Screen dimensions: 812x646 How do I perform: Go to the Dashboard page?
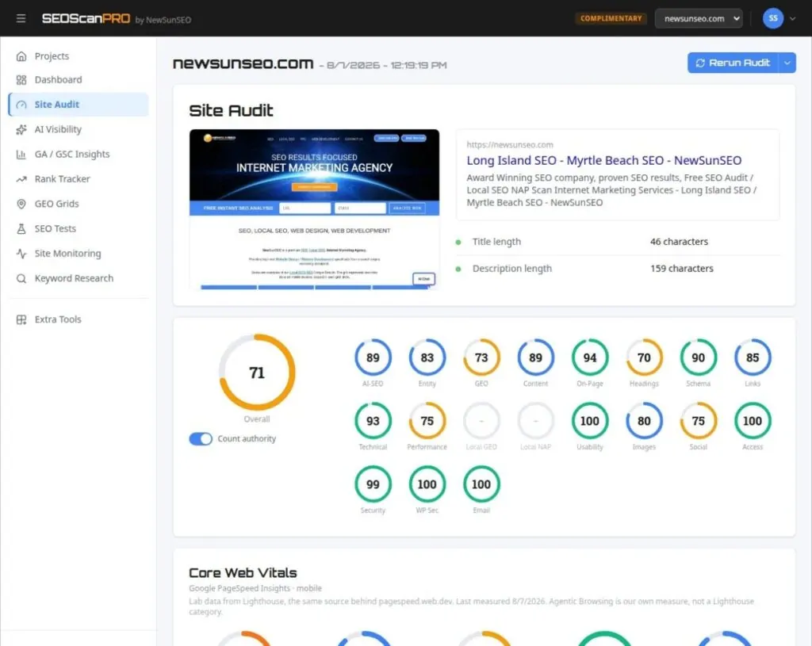click(79, 80)
